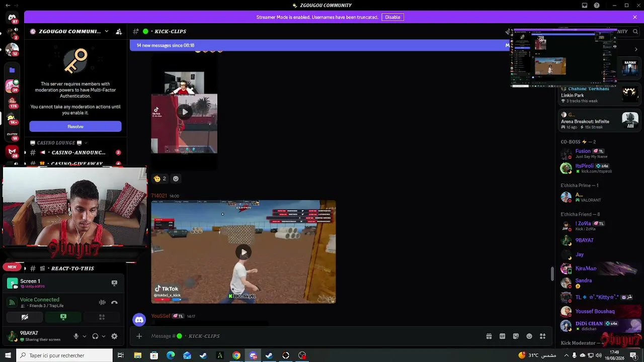Disable Streamer Mode
The height and width of the screenshot is (362, 644).
(x=392, y=17)
